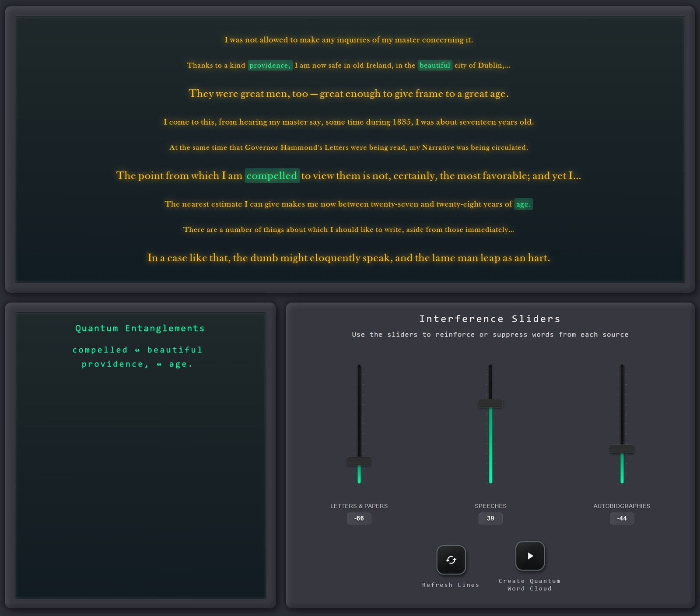Click the Refresh Lines icon button

[451, 560]
